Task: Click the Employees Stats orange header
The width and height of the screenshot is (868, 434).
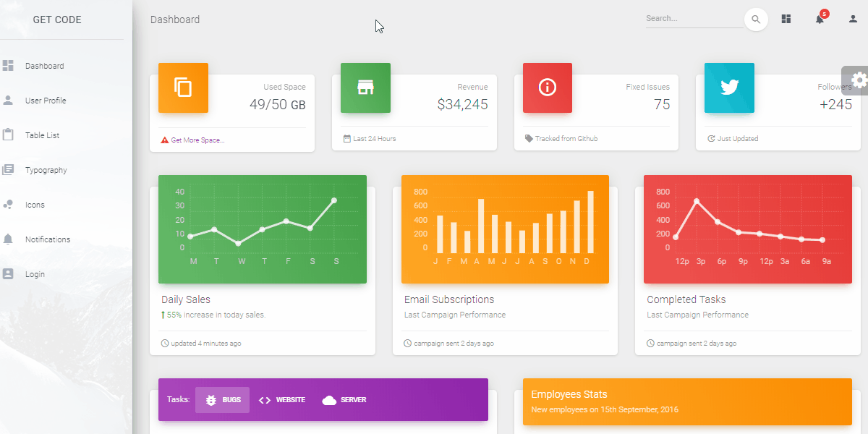Action: click(687, 401)
